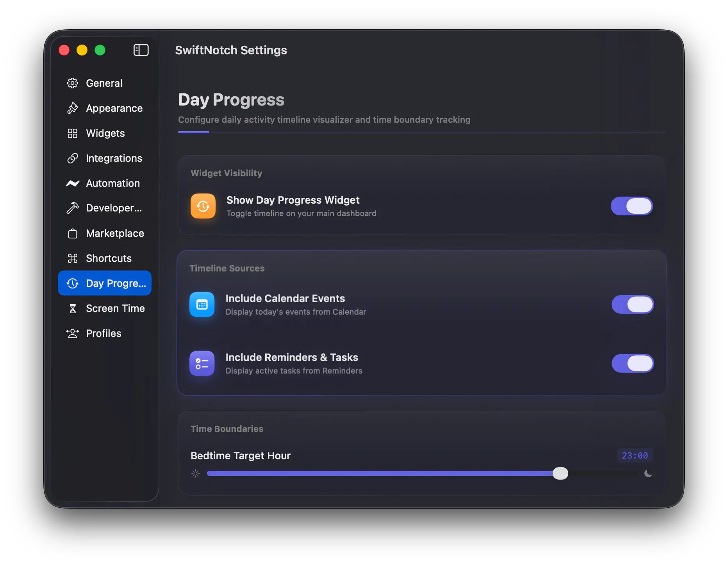Minimize the window with the yellow button
The width and height of the screenshot is (728, 566).
pyautogui.click(x=82, y=50)
